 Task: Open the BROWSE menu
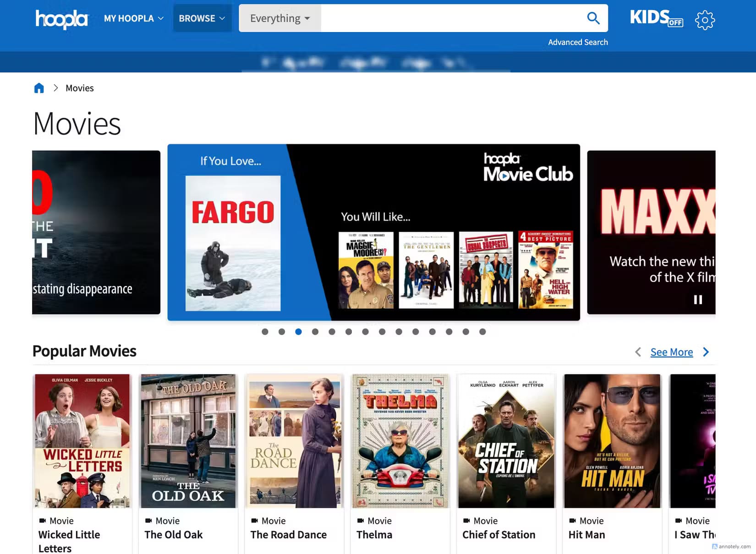coord(202,18)
